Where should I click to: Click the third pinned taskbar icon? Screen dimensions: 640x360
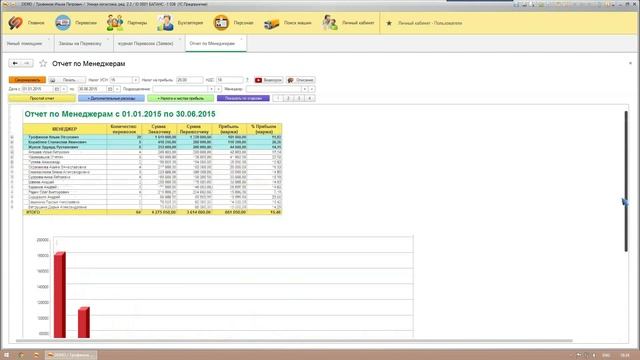(36, 355)
